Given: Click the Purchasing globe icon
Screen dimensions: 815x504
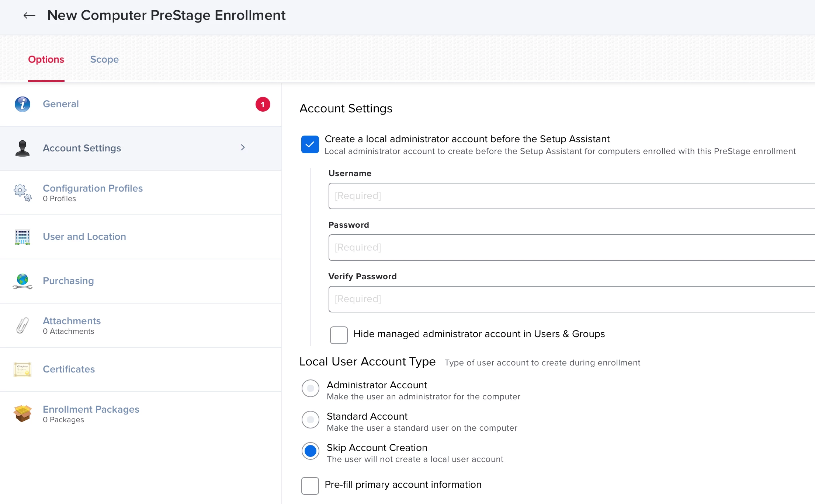Looking at the screenshot, I should pyautogui.click(x=22, y=281).
